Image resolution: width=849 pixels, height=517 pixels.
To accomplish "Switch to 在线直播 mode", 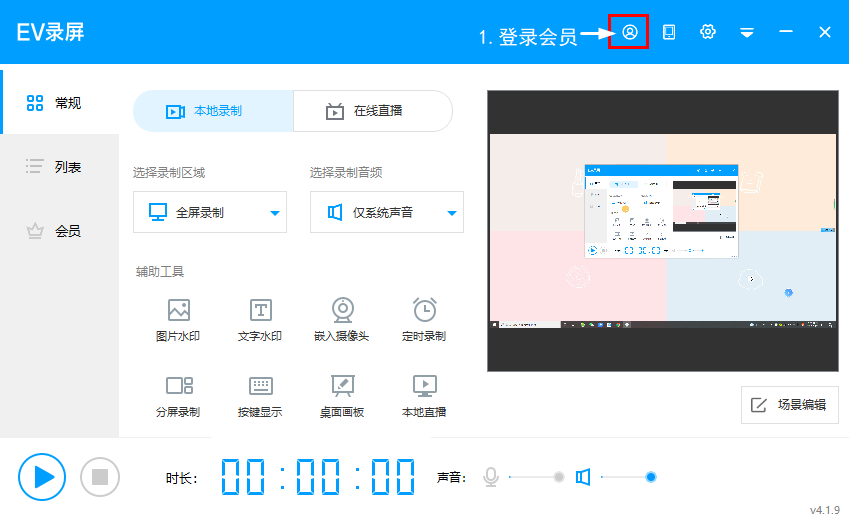I will (x=373, y=111).
